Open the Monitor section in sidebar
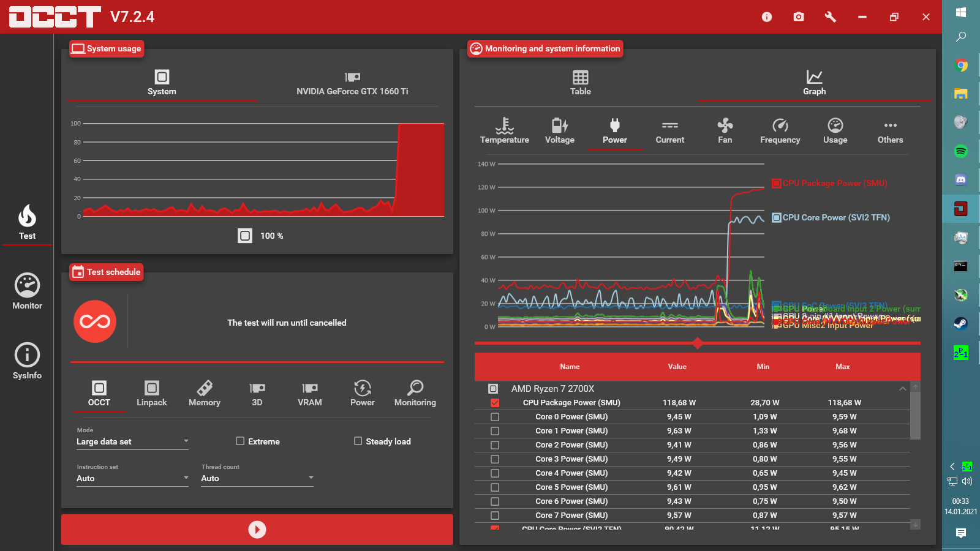Image resolution: width=980 pixels, height=551 pixels. [27, 292]
